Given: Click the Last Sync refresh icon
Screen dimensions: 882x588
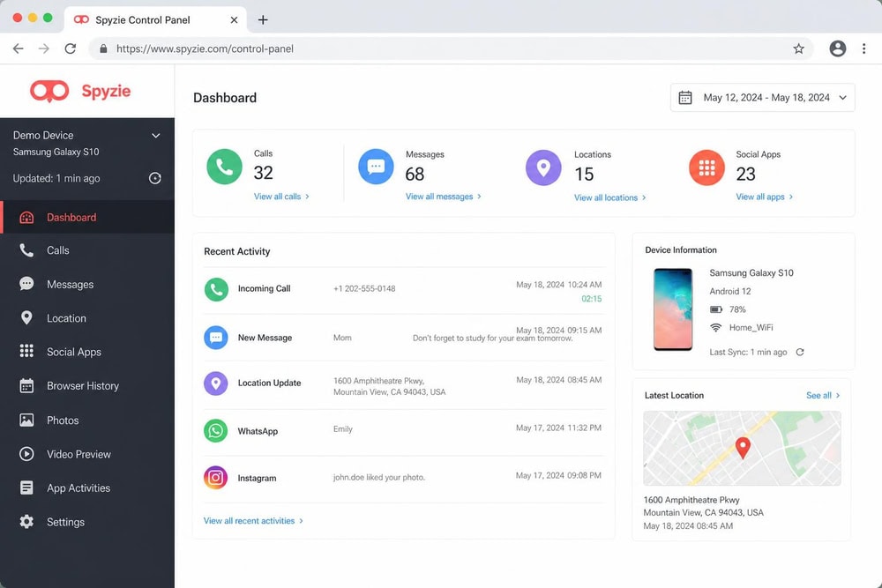Looking at the screenshot, I should click(x=800, y=352).
